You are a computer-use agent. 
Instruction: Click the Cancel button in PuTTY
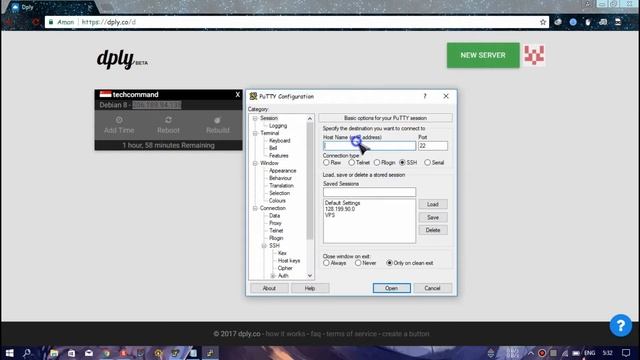click(432, 288)
